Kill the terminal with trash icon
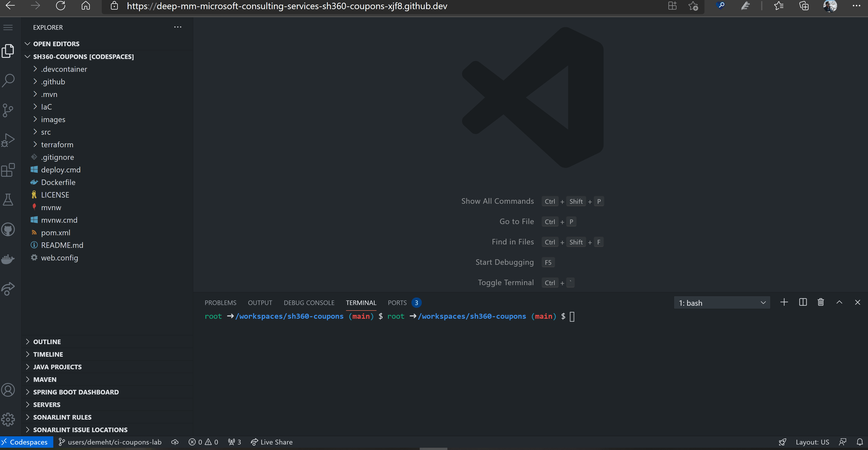Viewport: 868px width, 450px height. click(821, 302)
